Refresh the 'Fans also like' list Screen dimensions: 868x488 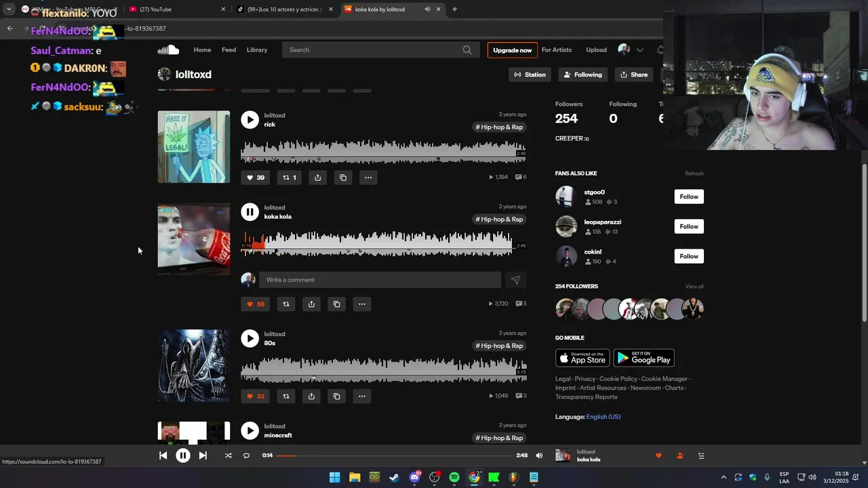pyautogui.click(x=694, y=174)
